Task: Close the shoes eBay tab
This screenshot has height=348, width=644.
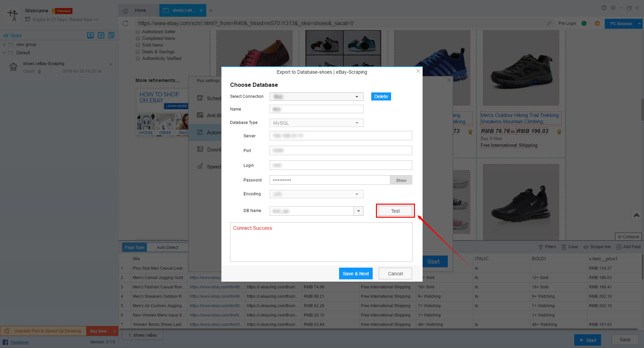Action: [201, 10]
